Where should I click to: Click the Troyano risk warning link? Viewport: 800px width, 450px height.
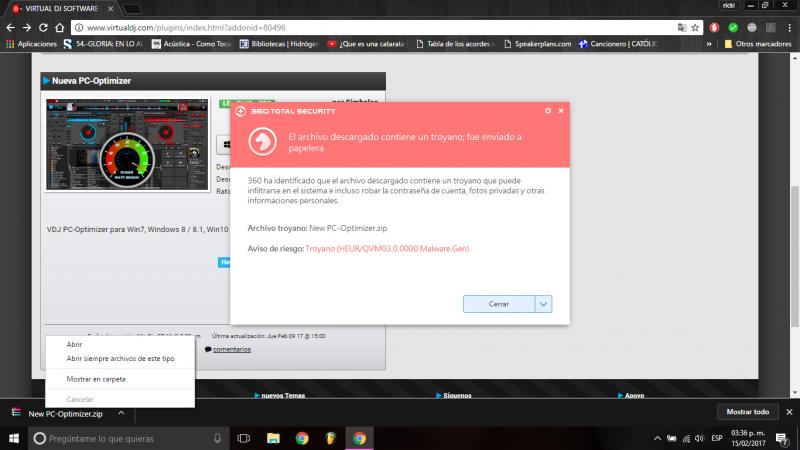pyautogui.click(x=387, y=248)
